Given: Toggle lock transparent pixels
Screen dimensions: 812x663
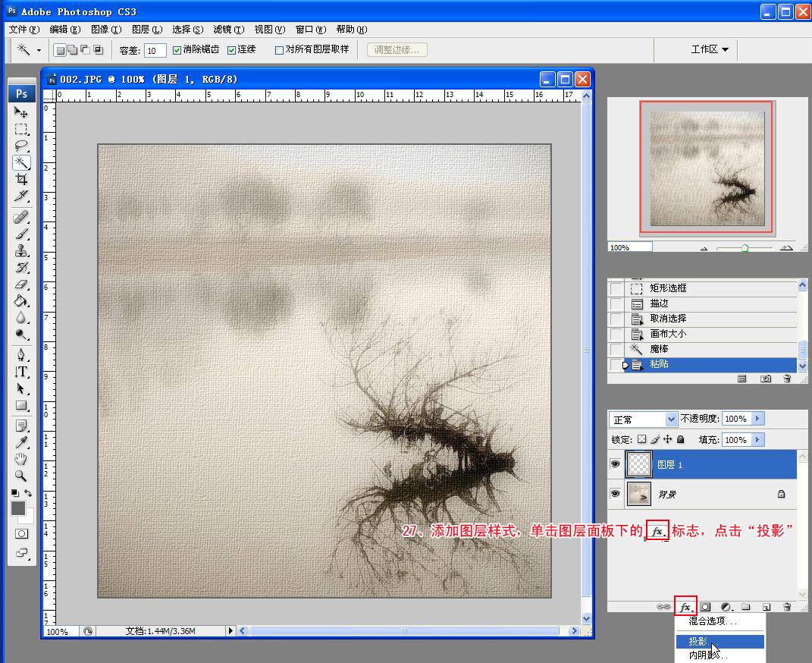Looking at the screenshot, I should pos(641,439).
